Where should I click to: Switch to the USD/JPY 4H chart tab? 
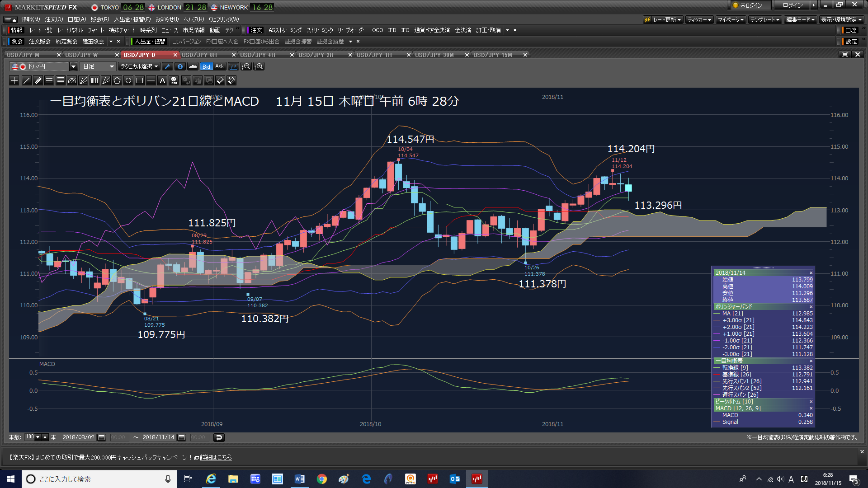point(258,55)
